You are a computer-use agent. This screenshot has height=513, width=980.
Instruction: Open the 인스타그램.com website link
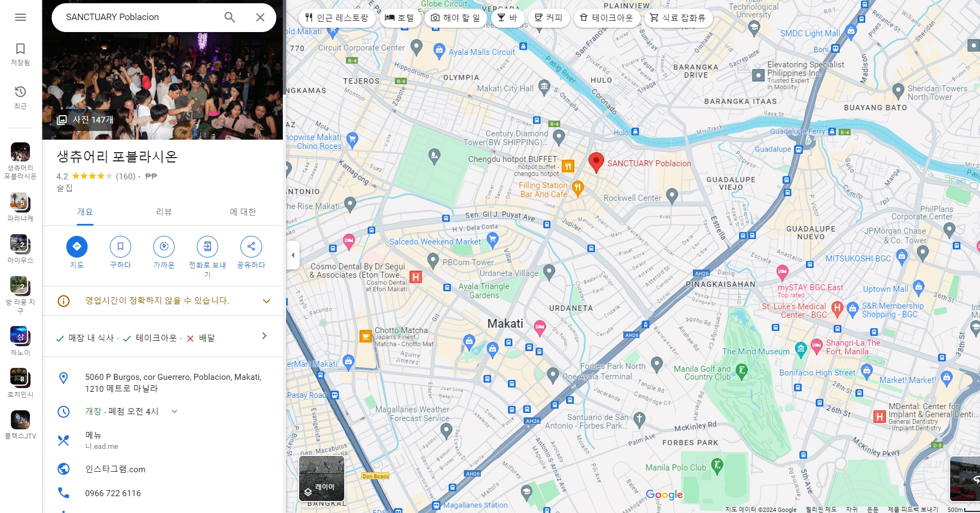coord(115,469)
